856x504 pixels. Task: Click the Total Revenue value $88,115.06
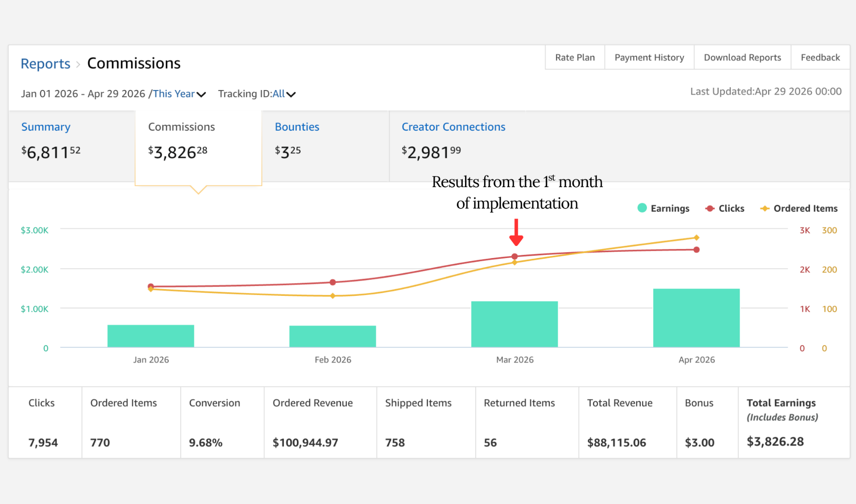click(617, 443)
